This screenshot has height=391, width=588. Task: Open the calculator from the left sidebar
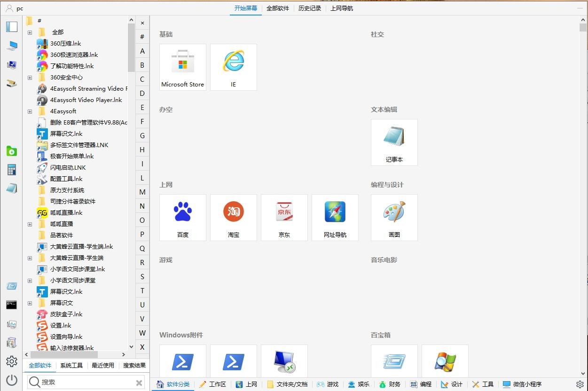click(12, 170)
